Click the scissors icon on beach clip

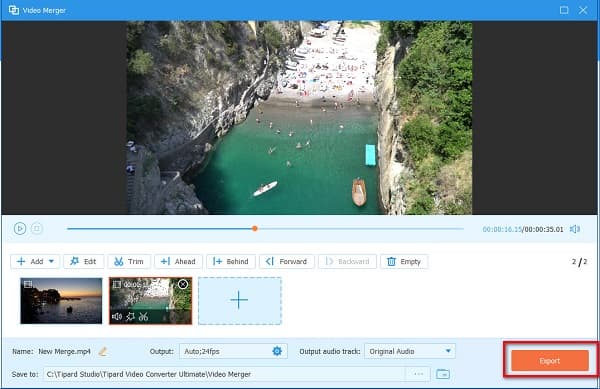tap(143, 316)
